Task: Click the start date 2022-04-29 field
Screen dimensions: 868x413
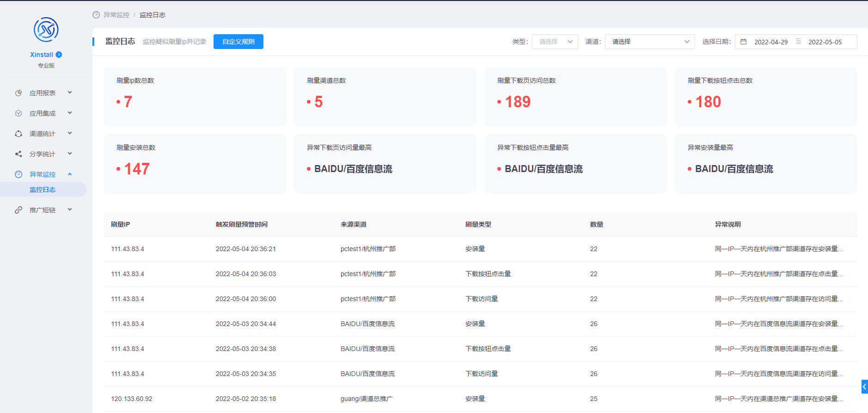Action: pyautogui.click(x=770, y=42)
